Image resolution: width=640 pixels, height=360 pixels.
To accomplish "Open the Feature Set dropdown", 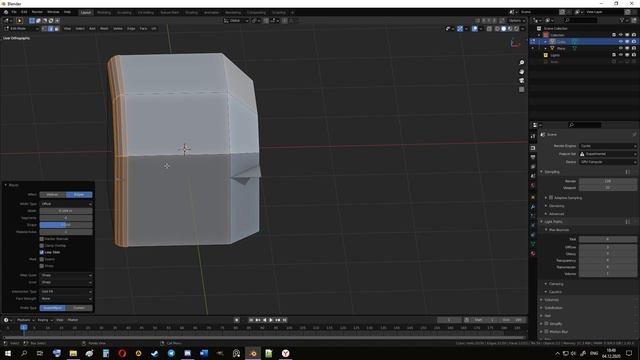I will click(608, 154).
